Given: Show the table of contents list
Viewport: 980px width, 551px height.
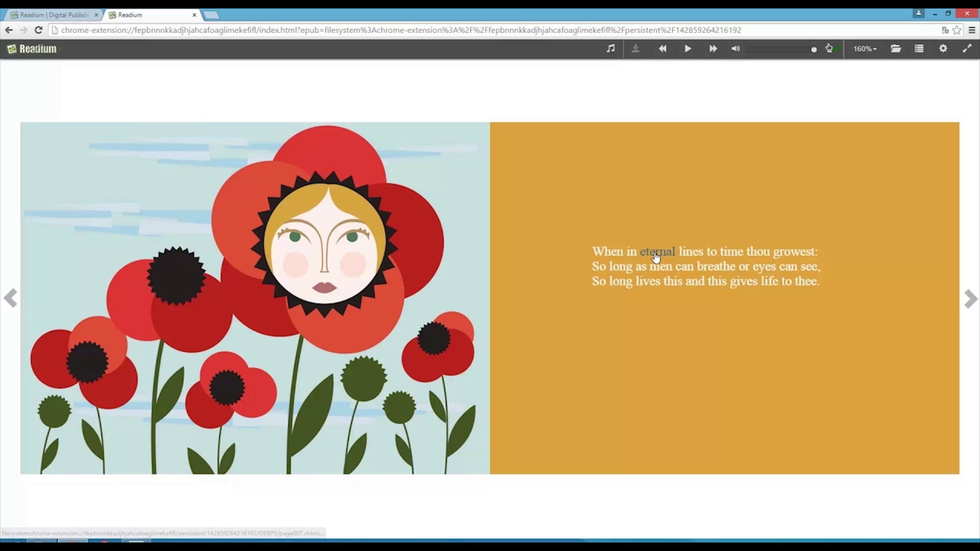Looking at the screenshot, I should point(919,49).
